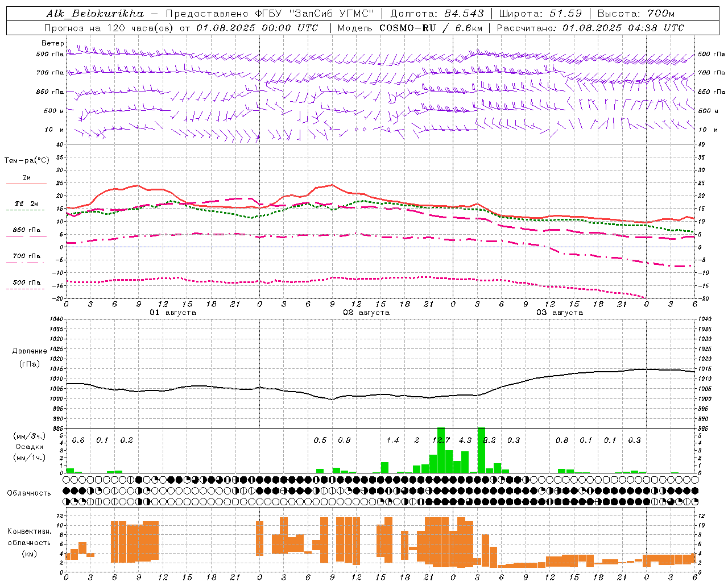Click the 2м temperature legend entry
728x582 pixels.
point(27,178)
